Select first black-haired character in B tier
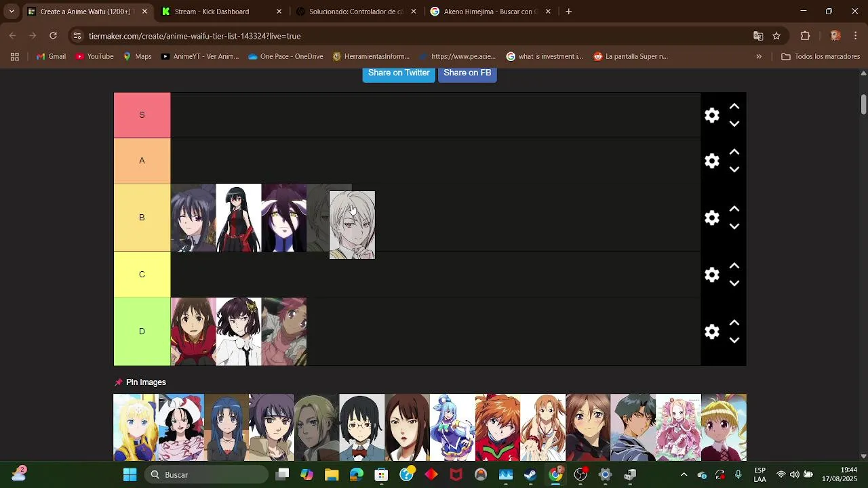The height and width of the screenshot is (488, 868). [193, 218]
